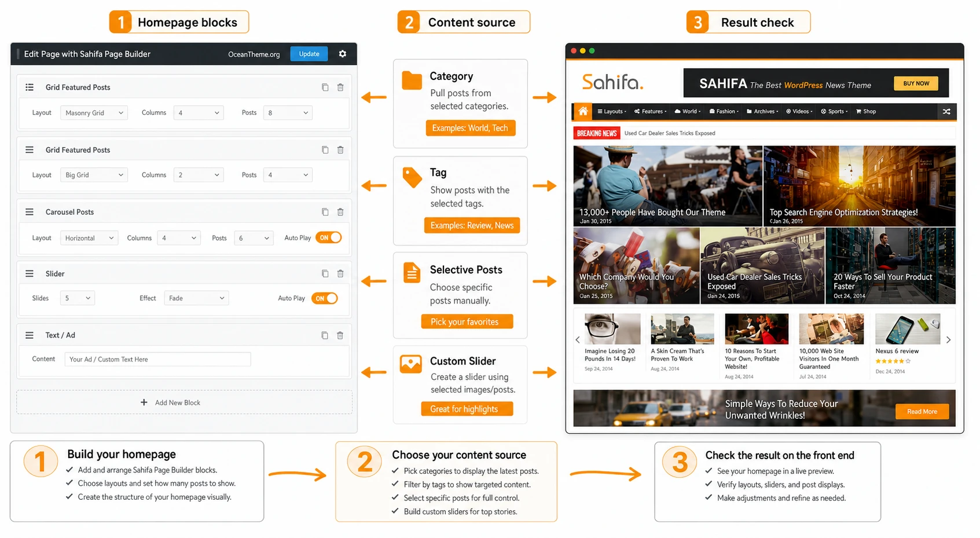The height and width of the screenshot is (538, 980).
Task: Delete the Slider block
Action: point(340,273)
